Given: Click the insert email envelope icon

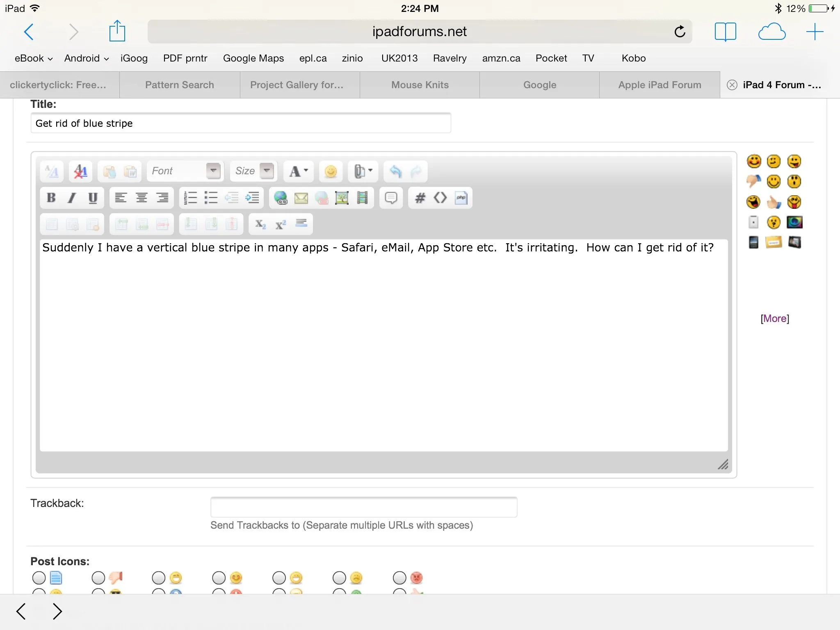Looking at the screenshot, I should point(301,198).
